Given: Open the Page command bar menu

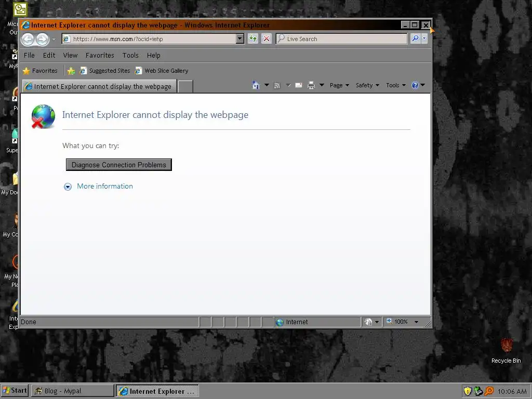Looking at the screenshot, I should coord(339,85).
